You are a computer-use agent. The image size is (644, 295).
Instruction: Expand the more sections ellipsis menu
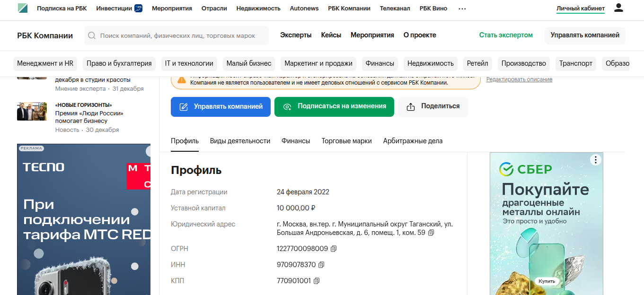point(462,9)
